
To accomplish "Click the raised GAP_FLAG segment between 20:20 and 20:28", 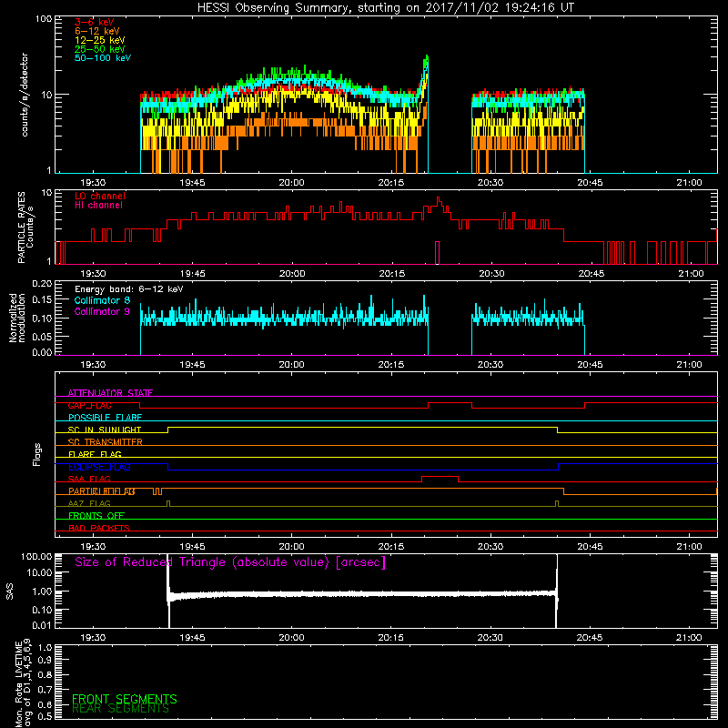I will tap(450, 403).
